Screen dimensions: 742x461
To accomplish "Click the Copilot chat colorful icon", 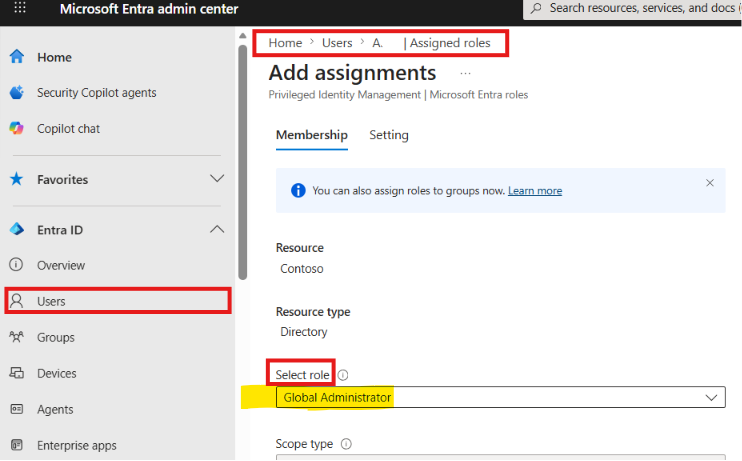I will [17, 128].
